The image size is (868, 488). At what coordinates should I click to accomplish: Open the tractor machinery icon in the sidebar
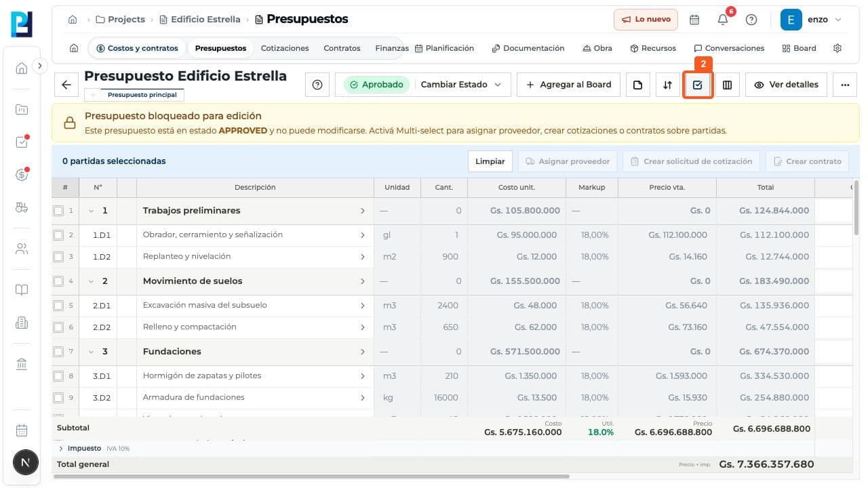[22, 208]
